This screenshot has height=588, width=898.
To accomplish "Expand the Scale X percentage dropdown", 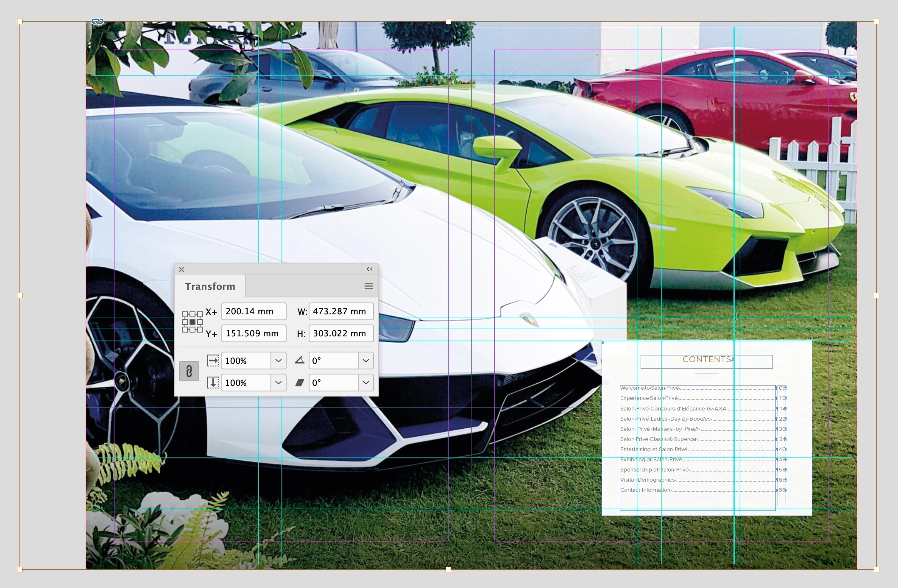I will pos(279,361).
